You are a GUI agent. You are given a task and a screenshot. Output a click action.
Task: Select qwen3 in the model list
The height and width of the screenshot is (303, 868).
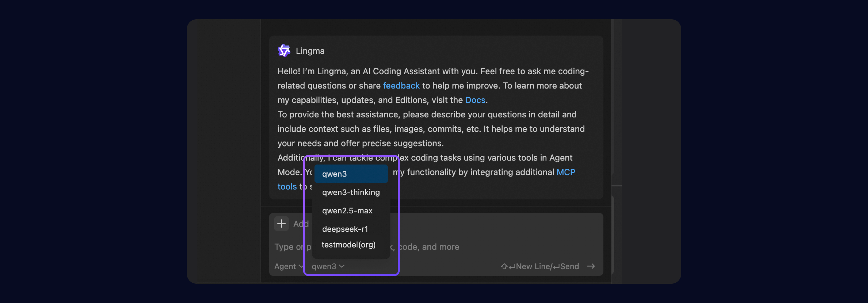tap(351, 174)
